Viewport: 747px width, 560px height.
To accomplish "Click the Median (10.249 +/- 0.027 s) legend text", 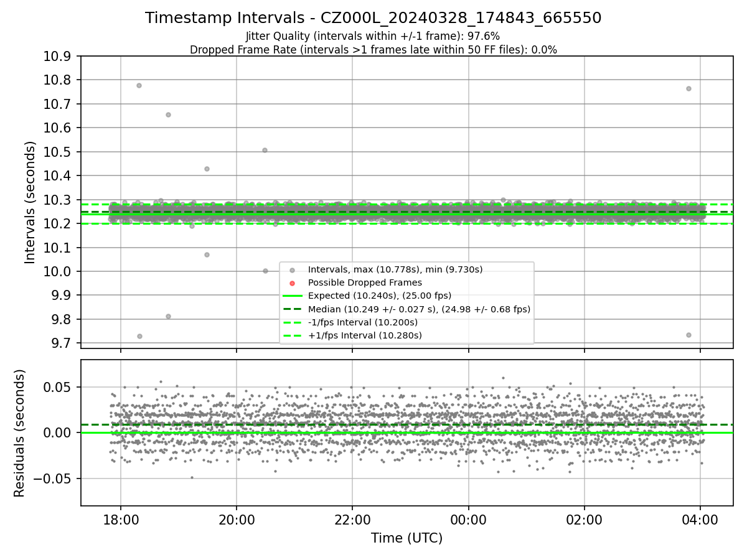I will click(x=419, y=309).
